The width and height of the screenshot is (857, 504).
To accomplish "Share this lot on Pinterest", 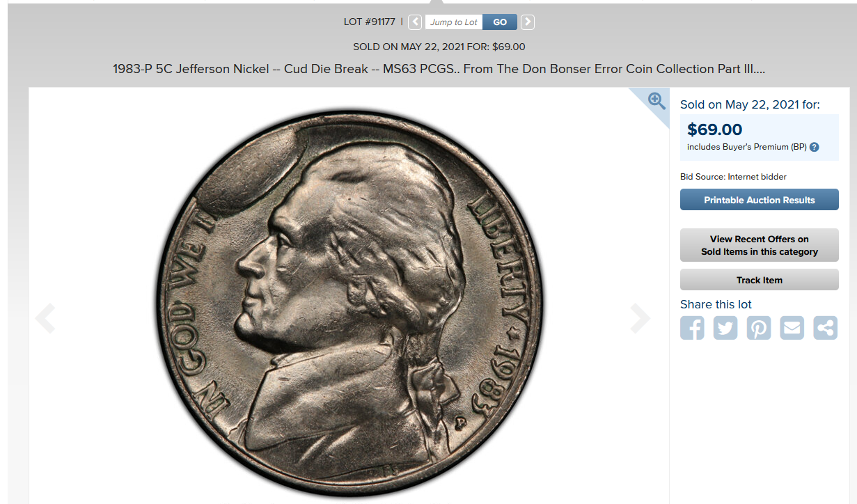I will [x=759, y=327].
